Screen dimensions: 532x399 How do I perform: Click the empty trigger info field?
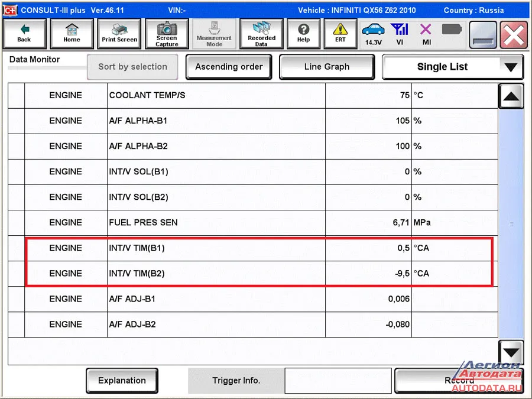[x=338, y=380]
